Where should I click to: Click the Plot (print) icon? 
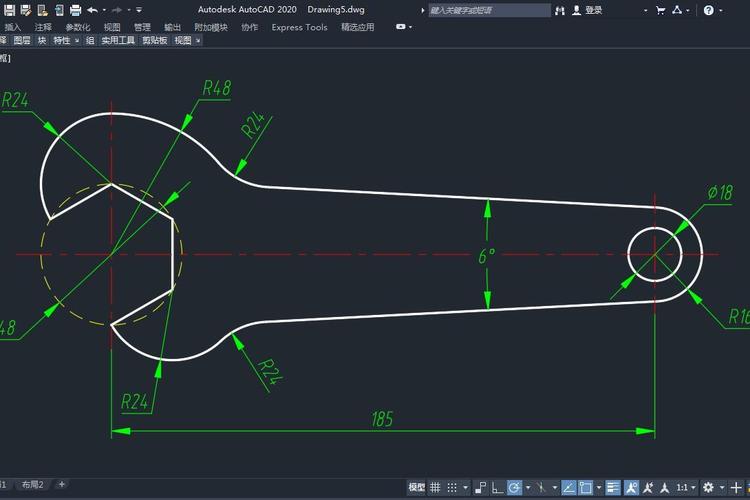click(75, 10)
